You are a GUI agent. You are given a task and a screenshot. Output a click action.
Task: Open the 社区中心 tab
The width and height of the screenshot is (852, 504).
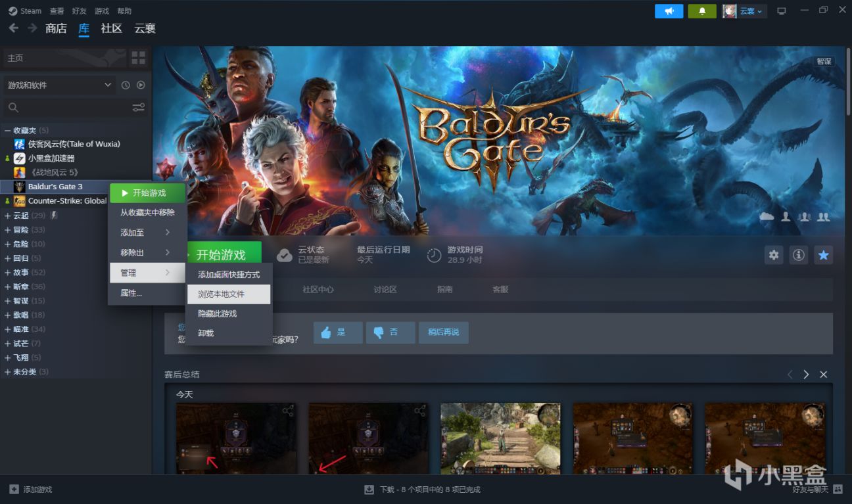pyautogui.click(x=318, y=289)
